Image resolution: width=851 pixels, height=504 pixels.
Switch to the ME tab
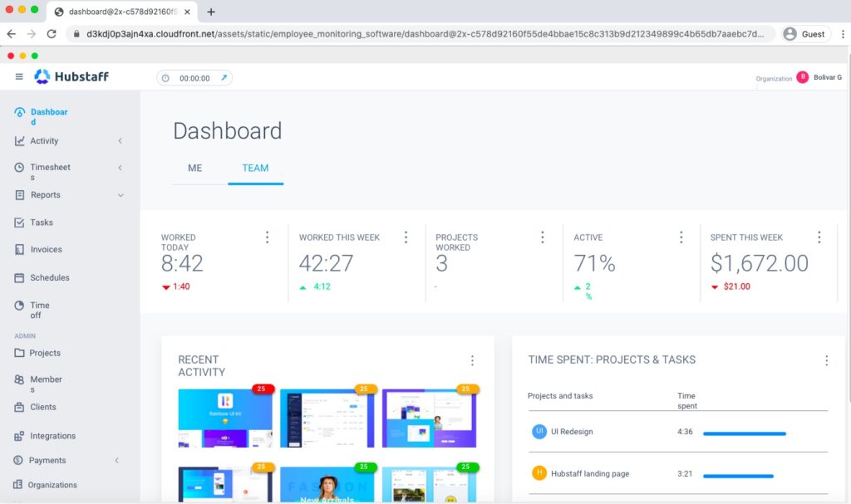click(x=195, y=168)
